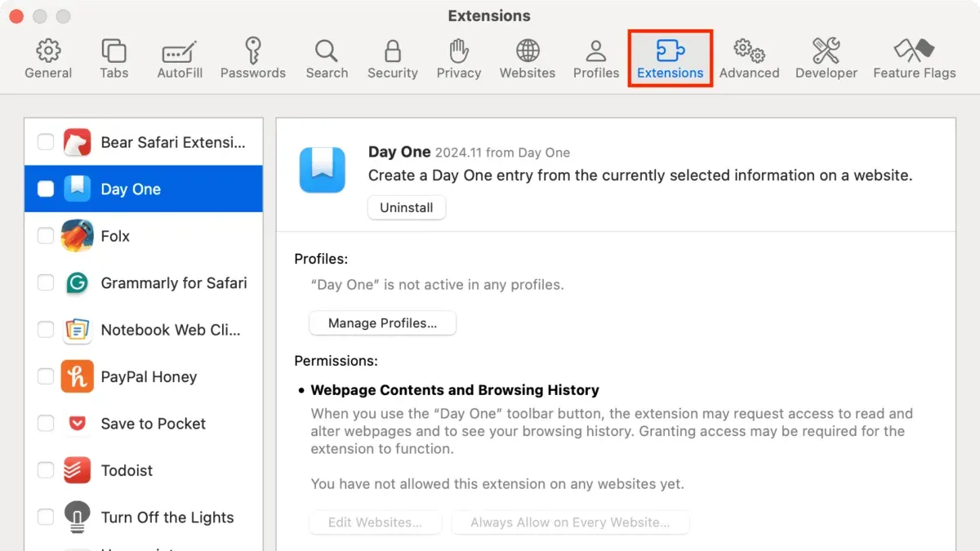The height and width of the screenshot is (551, 980).
Task: Click the Turn Off the Lights bulb icon
Action: click(x=78, y=517)
